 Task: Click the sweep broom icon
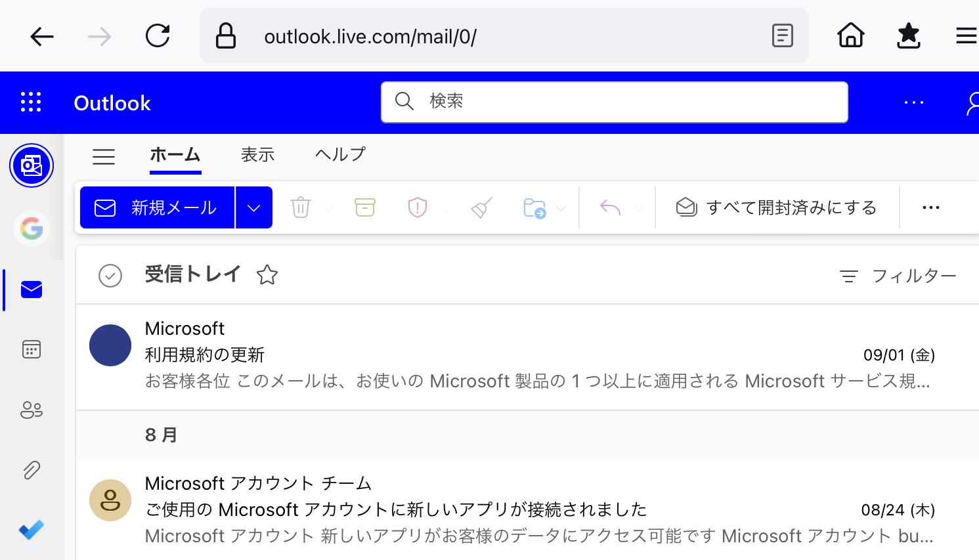(x=482, y=207)
